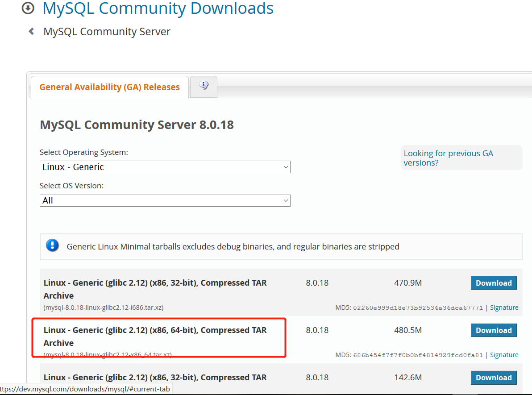Click the 8.0.18 version in 470.9M row
Image resolution: width=532 pixels, height=395 pixels.
click(x=317, y=283)
